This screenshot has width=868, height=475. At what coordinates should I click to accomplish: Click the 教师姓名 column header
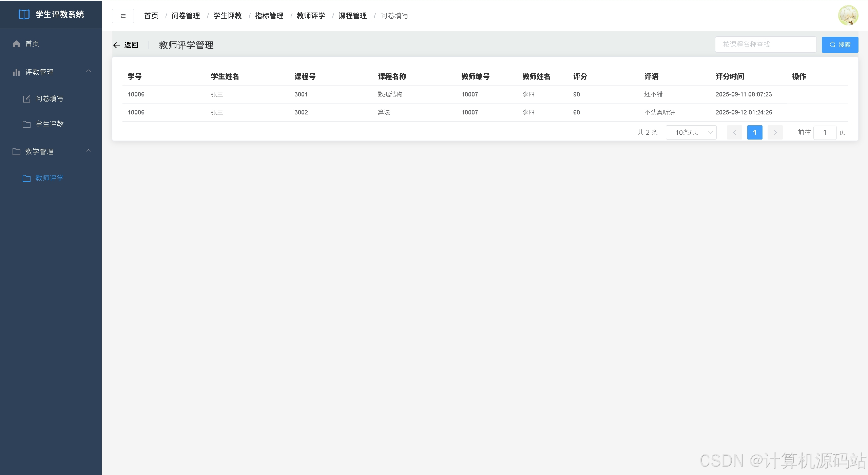click(536, 77)
